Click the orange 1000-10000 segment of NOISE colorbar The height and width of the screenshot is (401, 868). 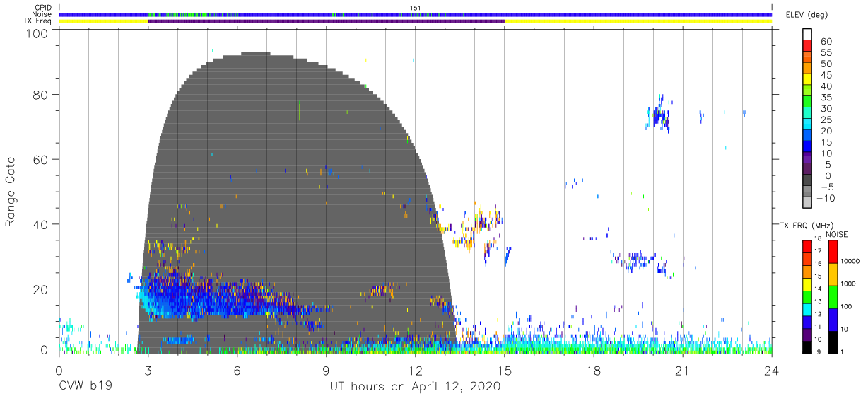click(x=833, y=274)
